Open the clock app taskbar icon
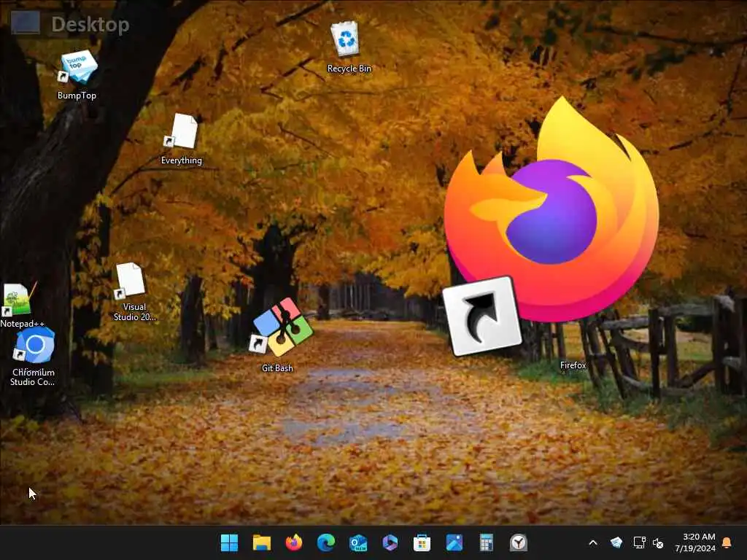This screenshot has width=747, height=560. pyautogui.click(x=519, y=542)
